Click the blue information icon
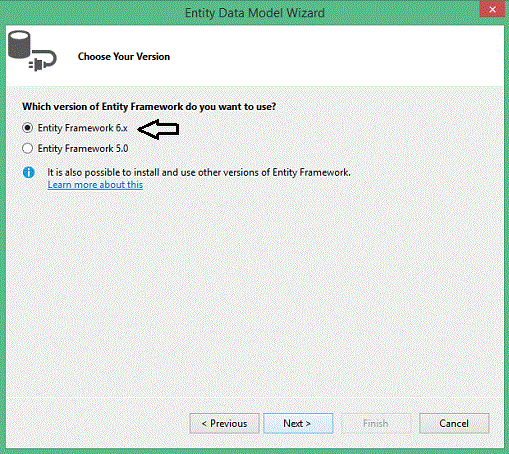Screen dimensions: 509x454 (x=29, y=172)
